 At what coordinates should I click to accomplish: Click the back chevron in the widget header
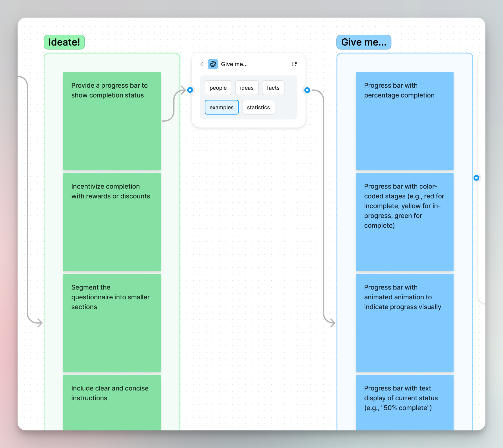tap(201, 64)
